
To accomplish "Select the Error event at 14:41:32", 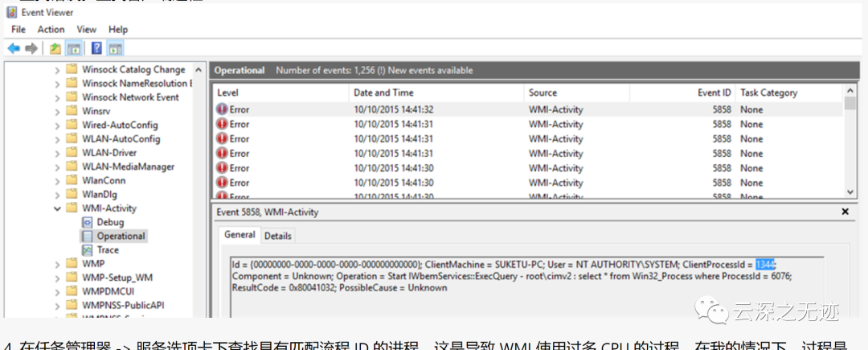I will pyautogui.click(x=527, y=109).
